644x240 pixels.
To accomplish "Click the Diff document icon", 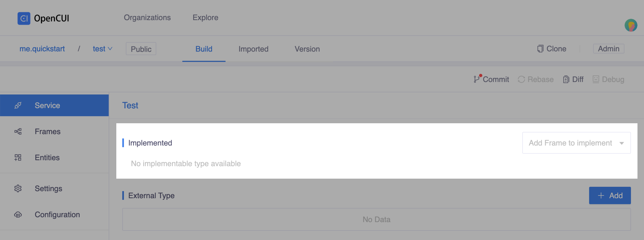I will (x=566, y=79).
